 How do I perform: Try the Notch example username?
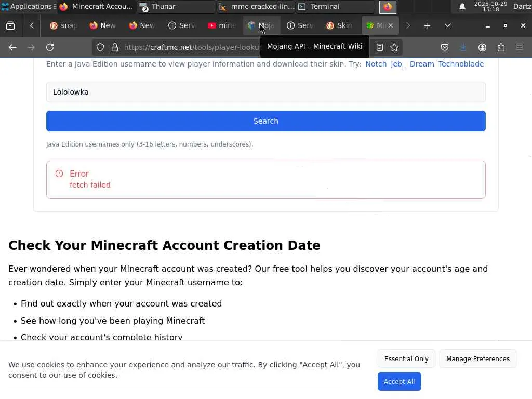[x=376, y=64]
